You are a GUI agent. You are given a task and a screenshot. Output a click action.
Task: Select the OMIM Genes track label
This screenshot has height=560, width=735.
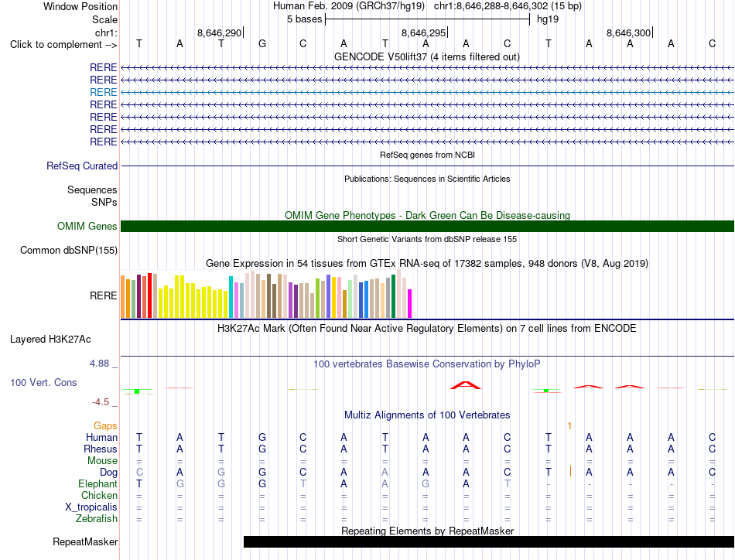coord(87,226)
